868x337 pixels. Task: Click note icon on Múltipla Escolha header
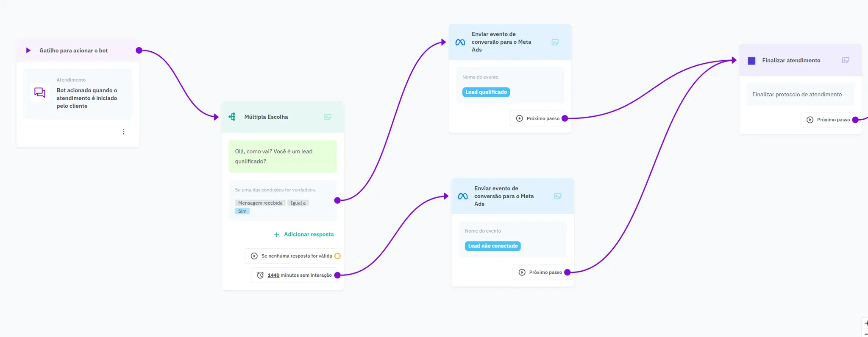pos(328,117)
